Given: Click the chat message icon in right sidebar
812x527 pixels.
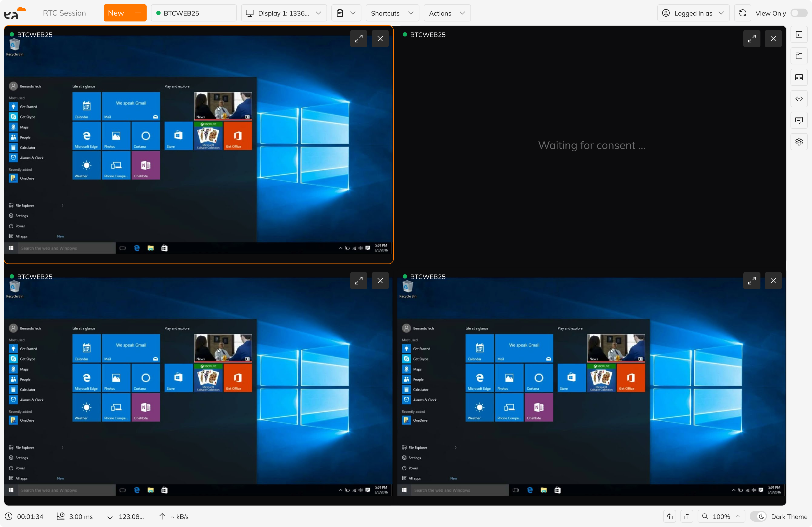Looking at the screenshot, I should coord(799,120).
